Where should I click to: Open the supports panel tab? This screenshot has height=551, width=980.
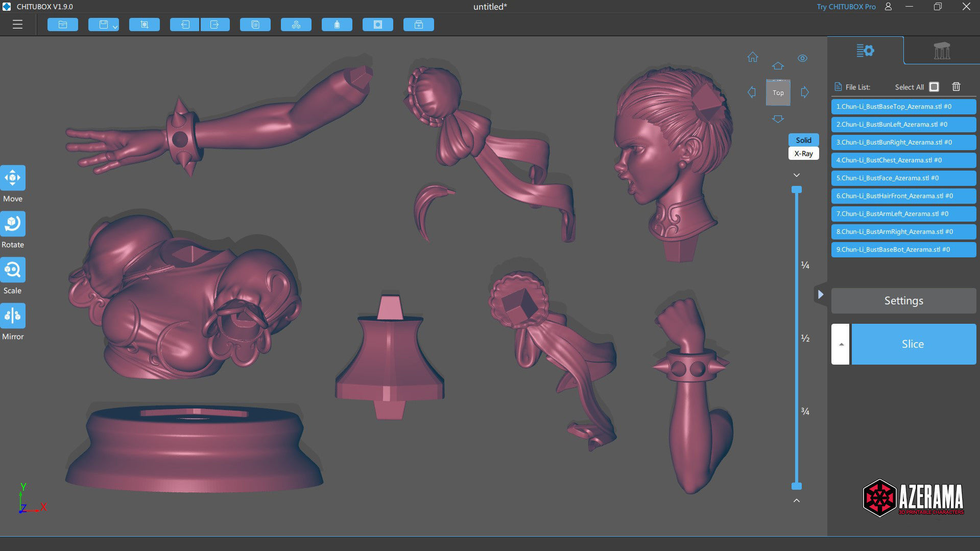click(x=942, y=51)
